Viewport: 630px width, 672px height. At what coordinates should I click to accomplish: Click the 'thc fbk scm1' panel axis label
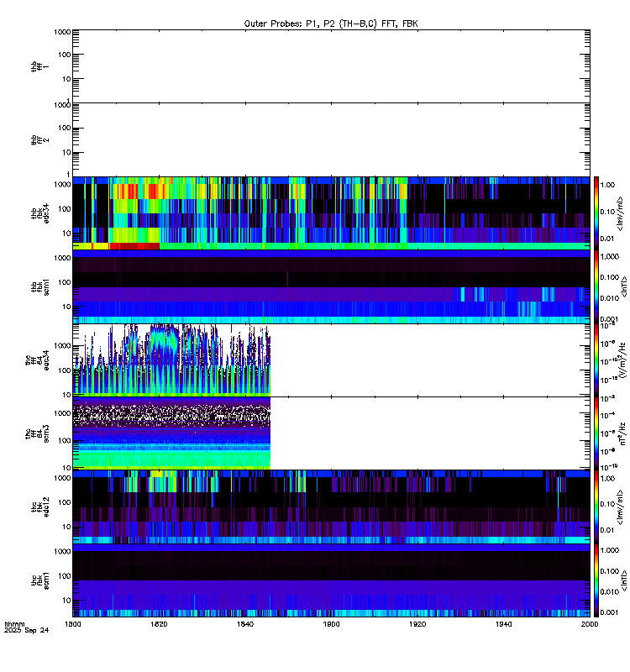(x=40, y=580)
